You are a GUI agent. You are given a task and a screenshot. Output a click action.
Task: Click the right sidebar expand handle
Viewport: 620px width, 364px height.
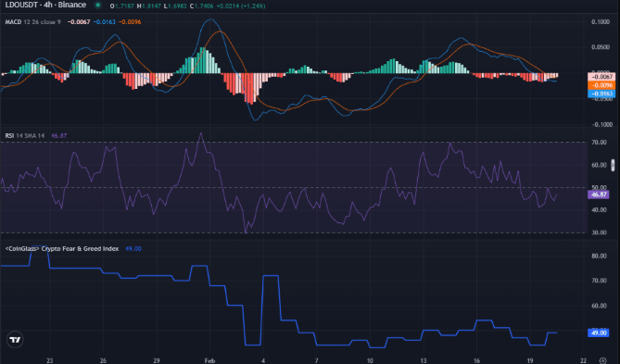[x=613, y=165]
